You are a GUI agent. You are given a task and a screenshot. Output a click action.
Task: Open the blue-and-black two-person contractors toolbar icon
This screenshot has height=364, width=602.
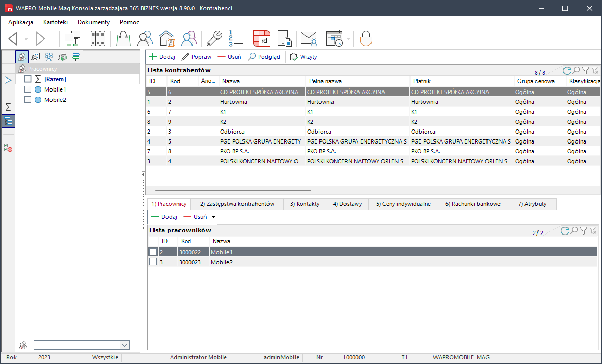[145, 38]
